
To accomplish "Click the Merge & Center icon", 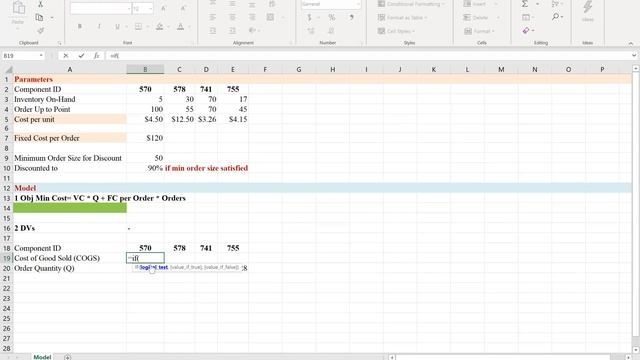I will click(x=270, y=17).
